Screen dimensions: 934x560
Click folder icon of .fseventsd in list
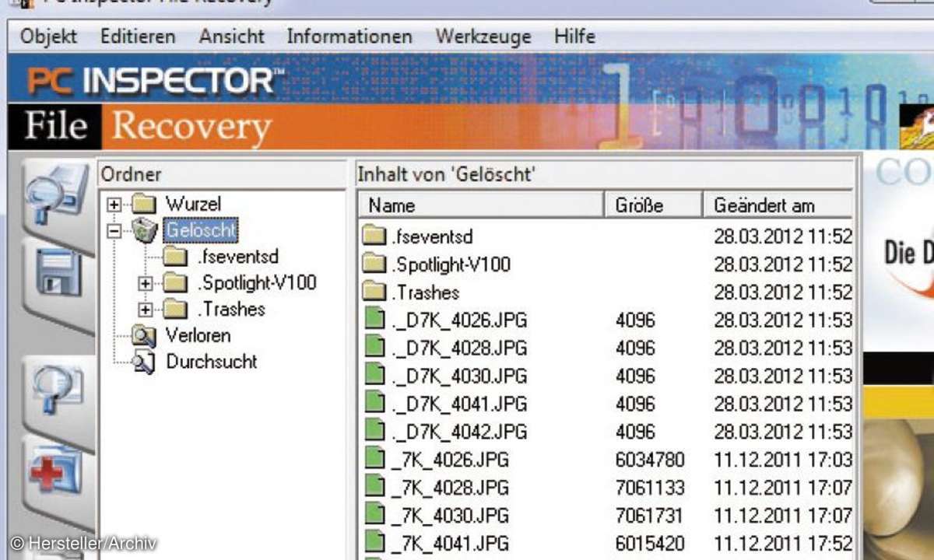[376, 236]
